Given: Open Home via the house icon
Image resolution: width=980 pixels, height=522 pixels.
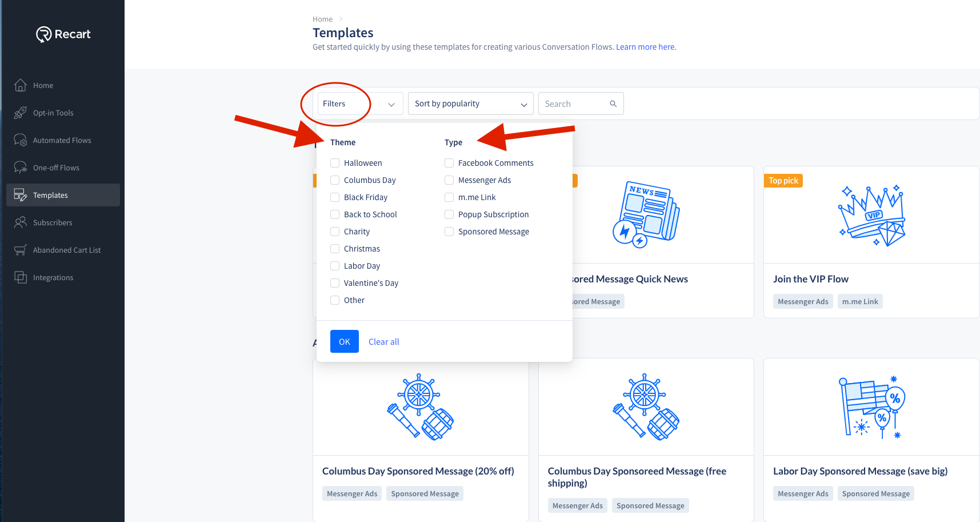Looking at the screenshot, I should 21,85.
